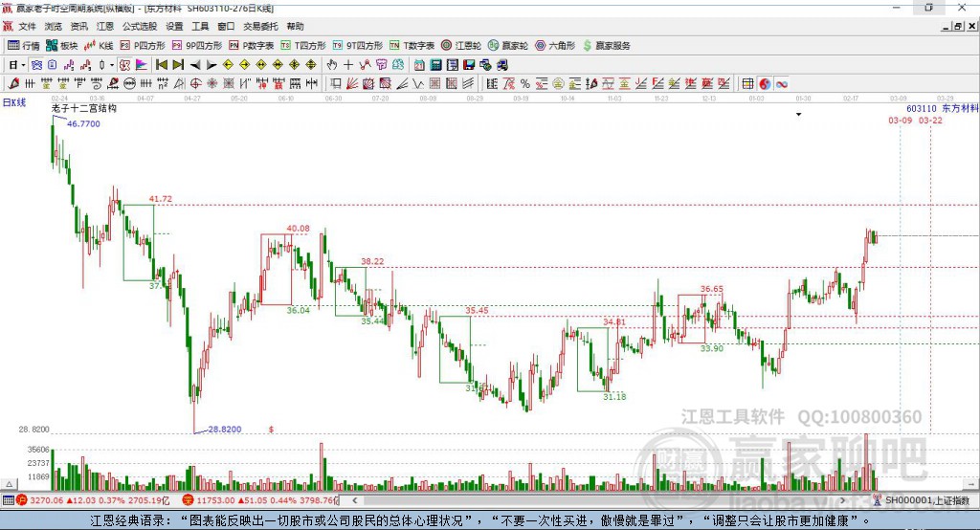Click the 日K线 label
Viewport: 980px width, 530px height.
(14, 102)
